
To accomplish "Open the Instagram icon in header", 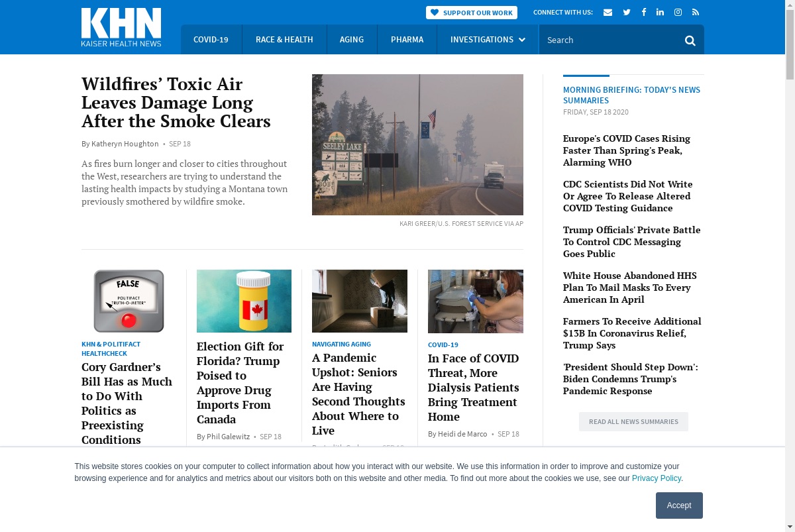I will [x=678, y=13].
